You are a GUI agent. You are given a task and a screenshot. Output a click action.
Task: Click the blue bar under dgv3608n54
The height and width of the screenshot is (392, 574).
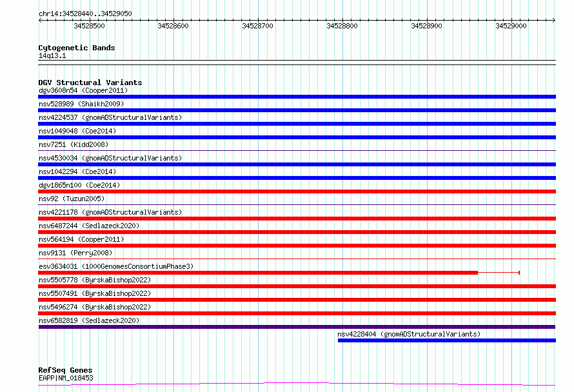tap(297, 97)
